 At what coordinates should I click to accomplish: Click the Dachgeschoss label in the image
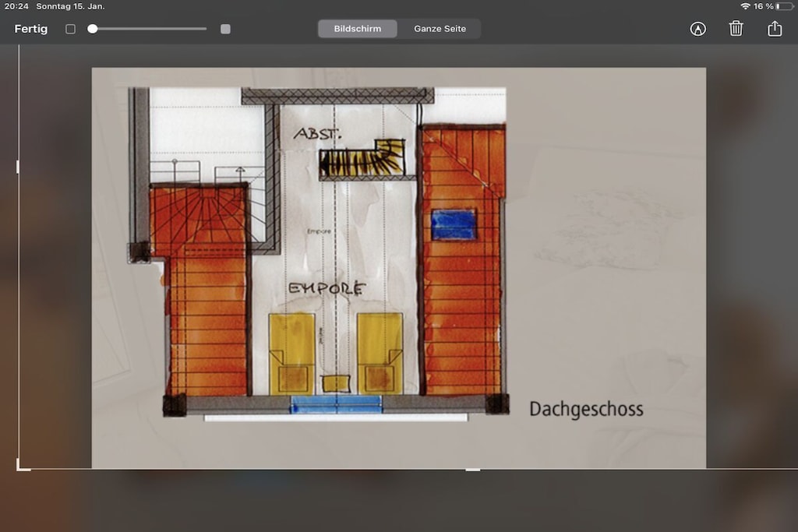click(x=586, y=410)
